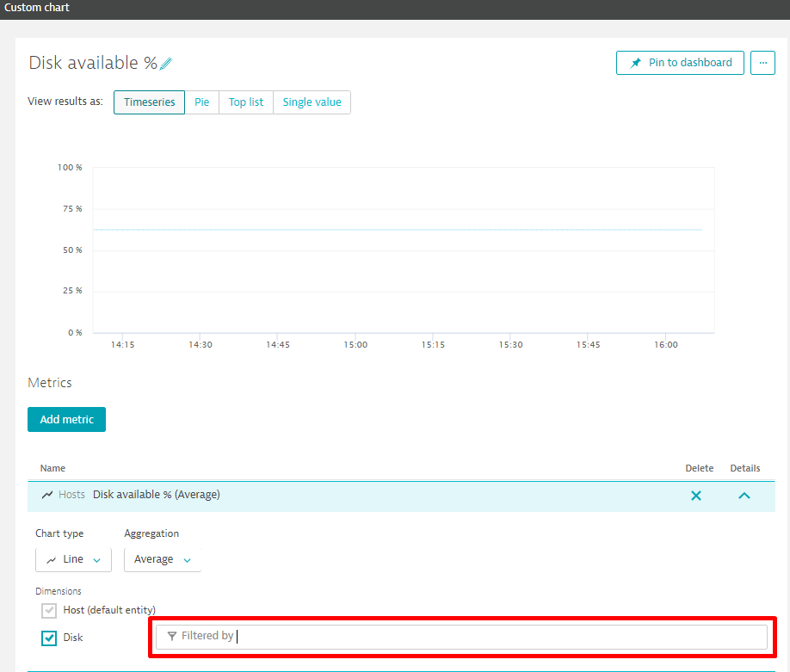
Task: Click the pin icon on Pin to dashboard
Action: pyautogui.click(x=636, y=63)
